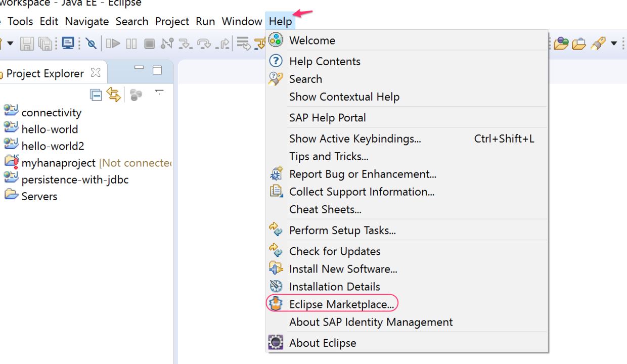
Task: Open the dropdown arrow before the Save icon
Action: (x=10, y=43)
